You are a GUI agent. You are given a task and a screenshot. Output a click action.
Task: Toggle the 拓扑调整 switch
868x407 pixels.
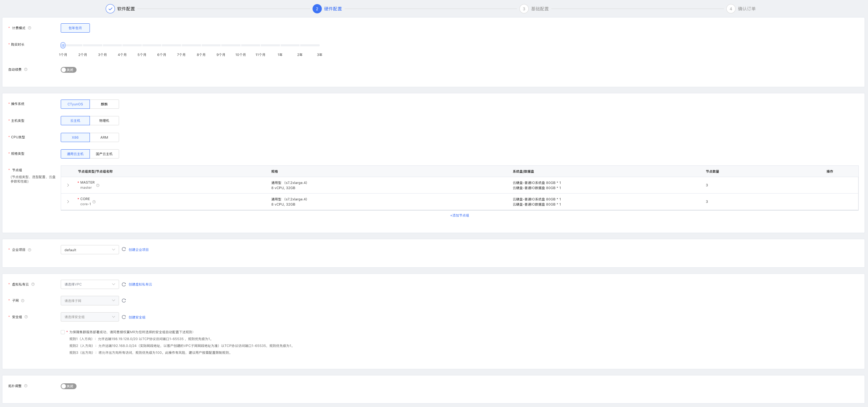point(69,386)
